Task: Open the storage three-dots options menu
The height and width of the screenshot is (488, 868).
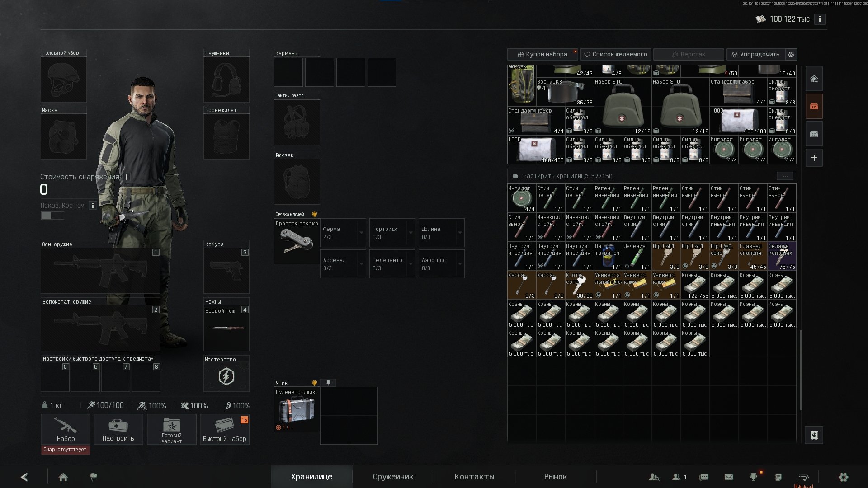Action: pos(785,176)
